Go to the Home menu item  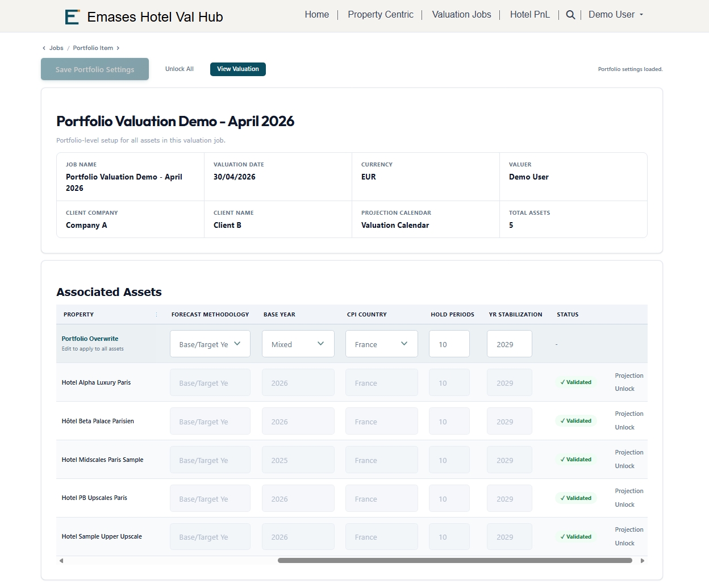[317, 15]
